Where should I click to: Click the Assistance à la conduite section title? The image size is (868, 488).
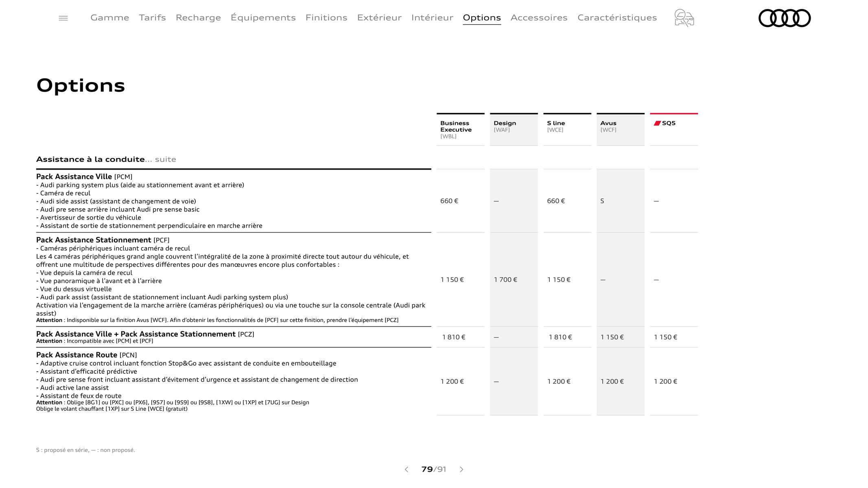[90, 159]
